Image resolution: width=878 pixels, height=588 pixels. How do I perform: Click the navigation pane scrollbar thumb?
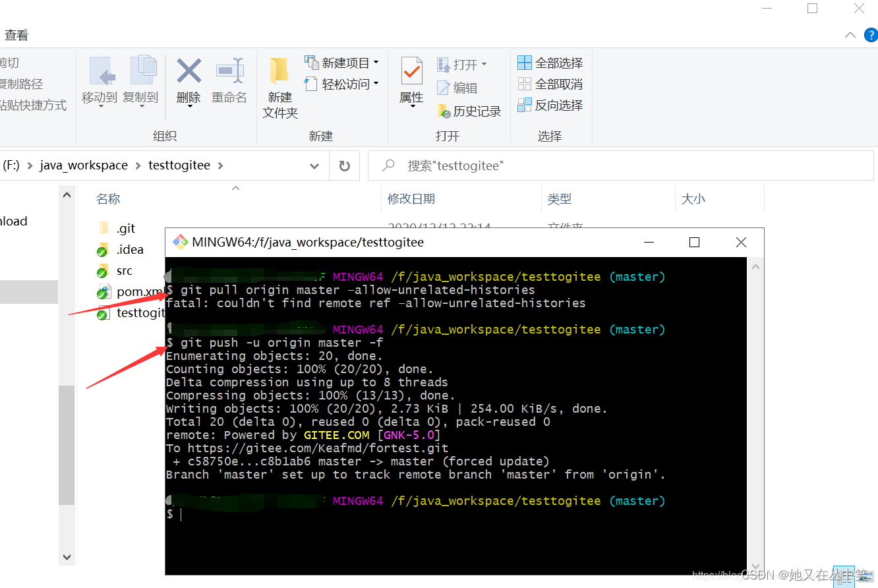coord(67,445)
